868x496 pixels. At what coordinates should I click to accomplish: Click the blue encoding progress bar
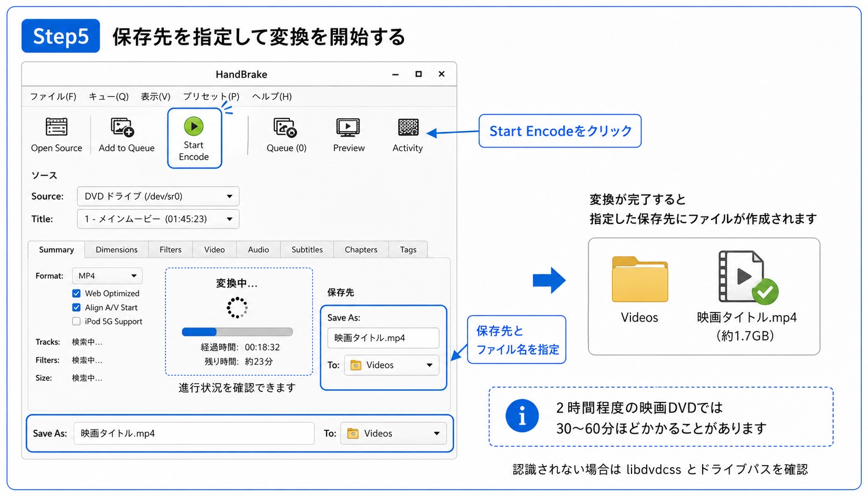tap(237, 332)
